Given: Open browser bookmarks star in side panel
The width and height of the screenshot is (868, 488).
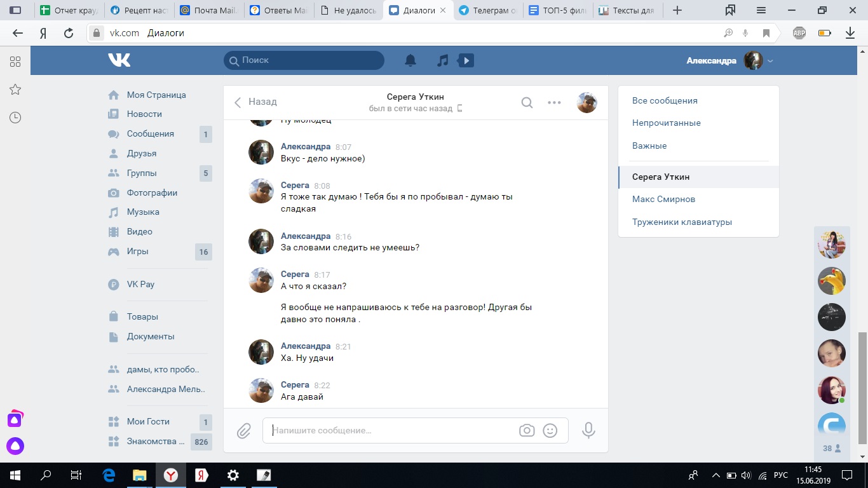Looking at the screenshot, I should point(15,90).
